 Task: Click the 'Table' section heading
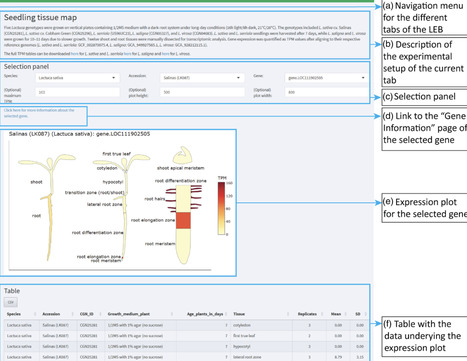pos(12,291)
